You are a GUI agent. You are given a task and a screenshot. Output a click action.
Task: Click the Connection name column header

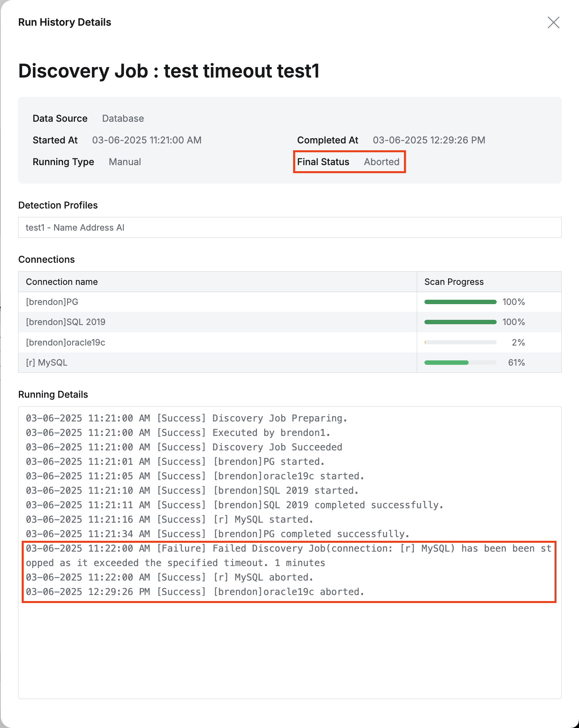(x=62, y=282)
